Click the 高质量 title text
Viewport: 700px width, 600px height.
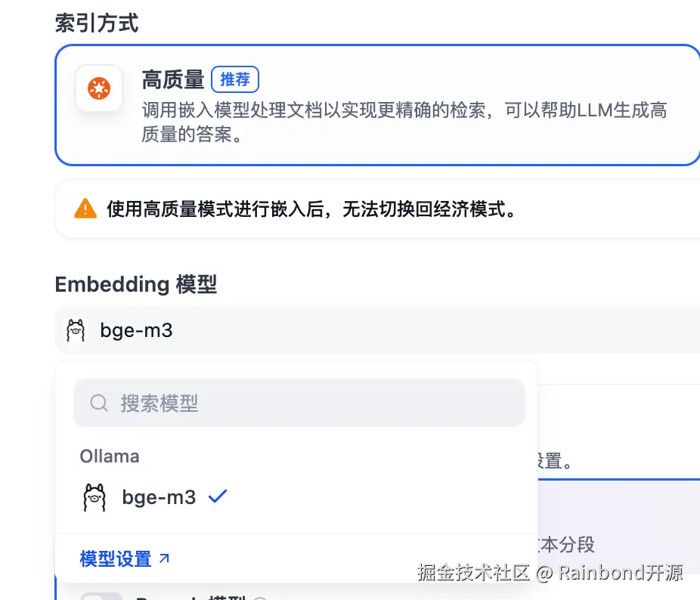click(173, 79)
